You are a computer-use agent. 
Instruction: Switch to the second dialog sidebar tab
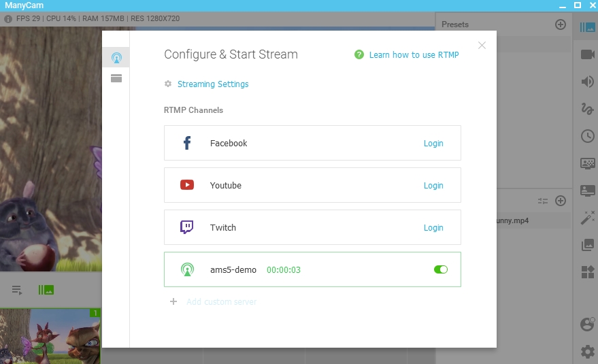116,78
